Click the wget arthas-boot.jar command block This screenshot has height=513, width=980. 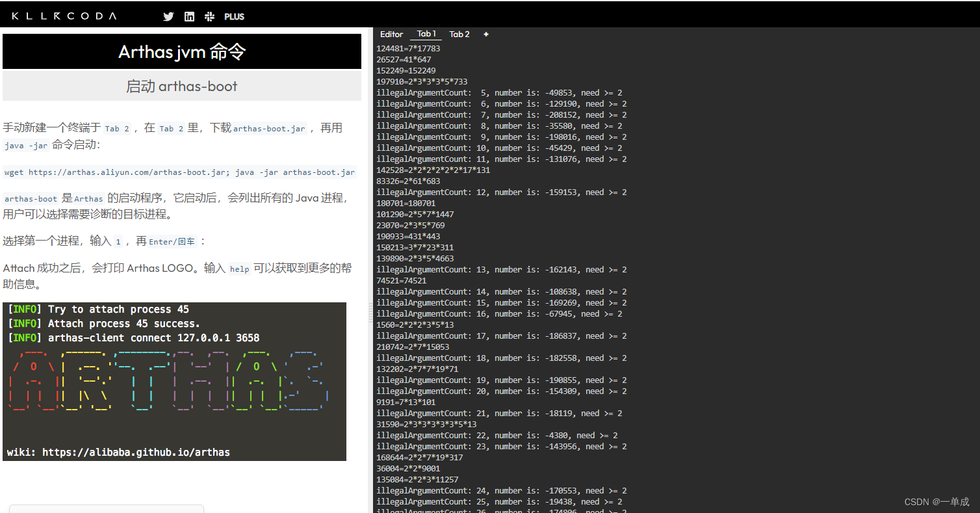point(180,172)
